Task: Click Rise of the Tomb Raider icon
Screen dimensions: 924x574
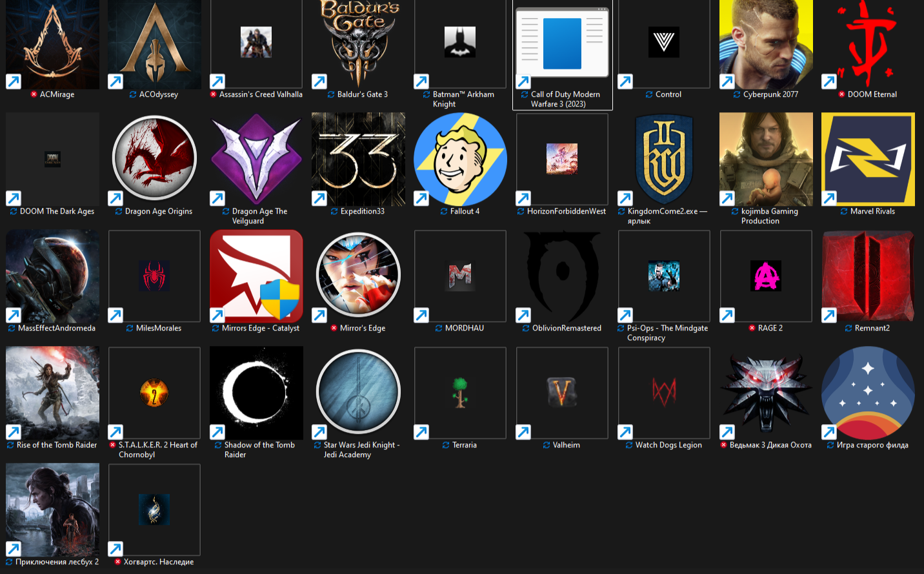Action: [53, 393]
